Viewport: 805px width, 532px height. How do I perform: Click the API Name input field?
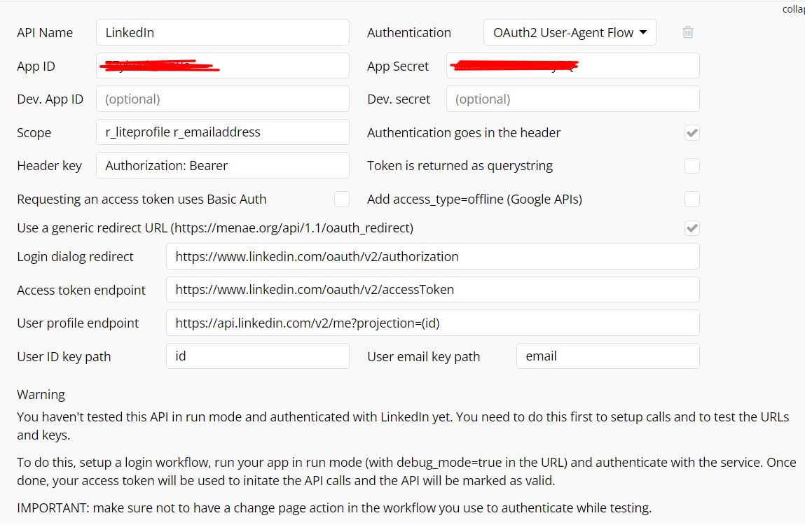222,32
